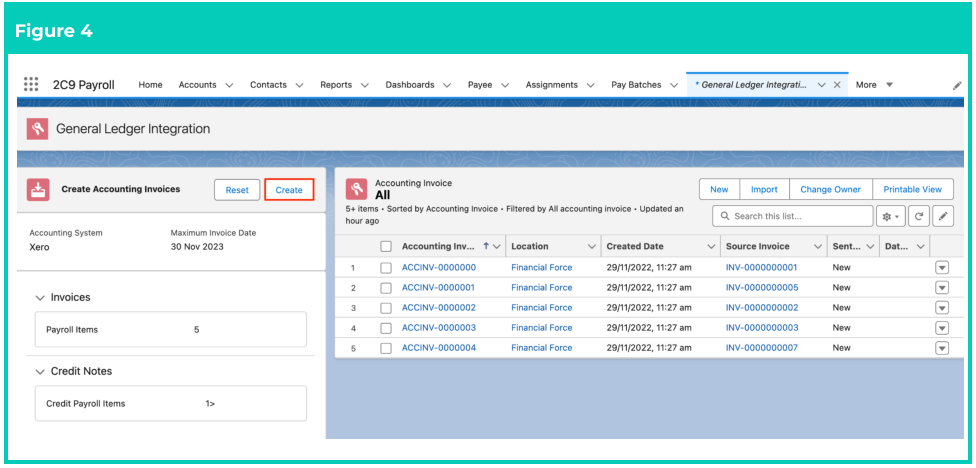976x468 pixels.
Task: Check the box for ACCINV-0000004
Action: [x=386, y=348]
